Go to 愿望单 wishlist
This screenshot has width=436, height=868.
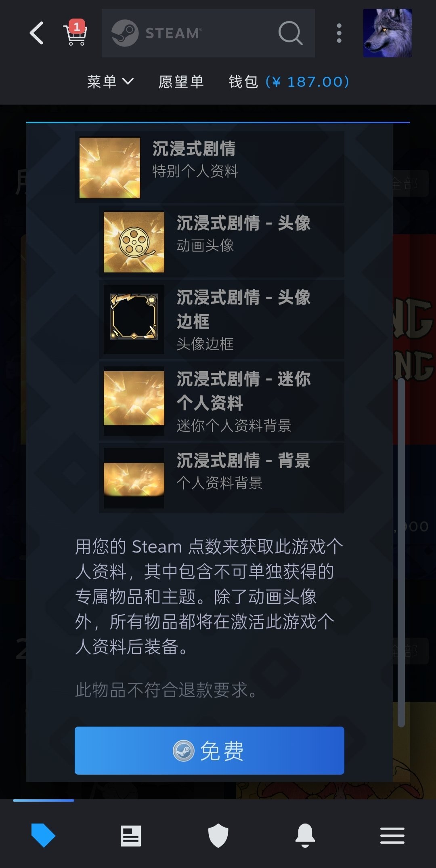tap(181, 82)
